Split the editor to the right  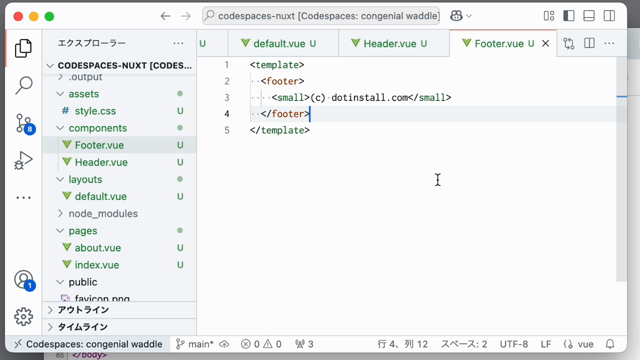pyautogui.click(x=589, y=43)
